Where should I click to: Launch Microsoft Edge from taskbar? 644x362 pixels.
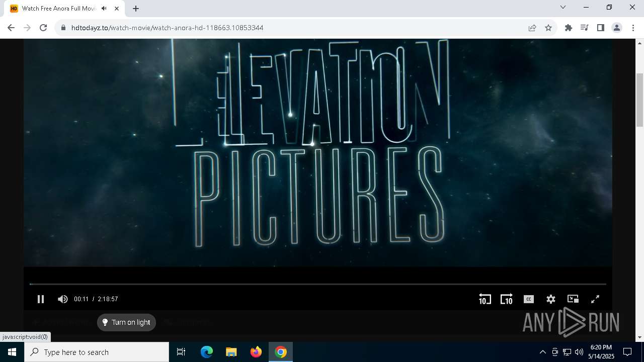click(207, 352)
